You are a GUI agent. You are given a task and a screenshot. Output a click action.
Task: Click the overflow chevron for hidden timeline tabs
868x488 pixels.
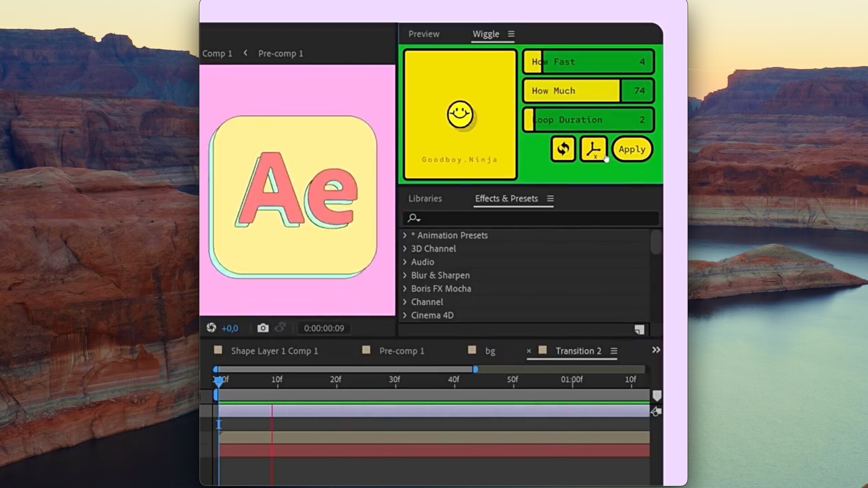656,349
